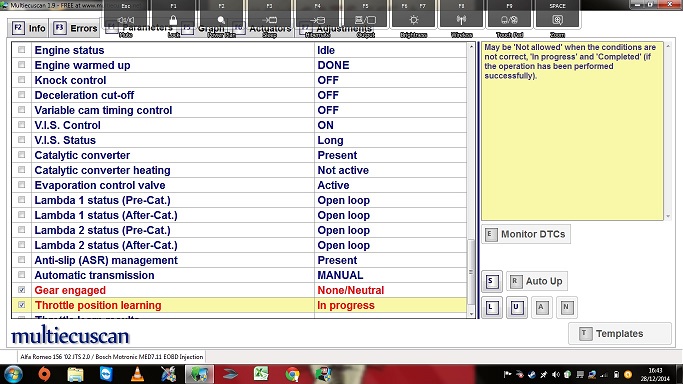Tick the Deceleration cut-off checkbox

(x=21, y=95)
